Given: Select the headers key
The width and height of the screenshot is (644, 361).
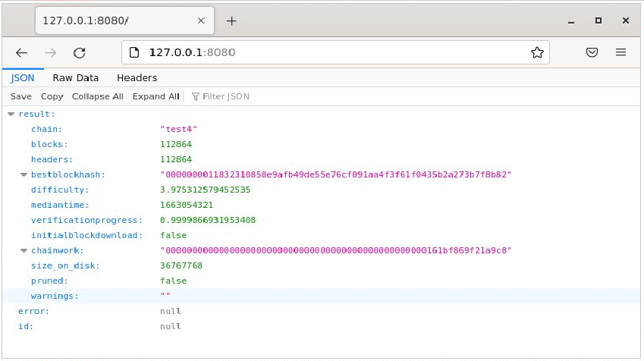Looking at the screenshot, I should click(x=52, y=159).
